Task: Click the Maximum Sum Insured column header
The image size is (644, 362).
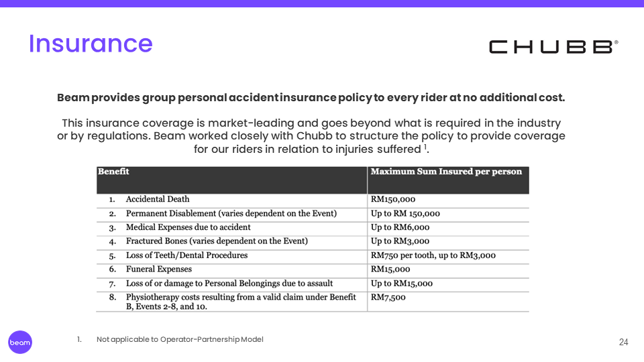Action: [446, 172]
